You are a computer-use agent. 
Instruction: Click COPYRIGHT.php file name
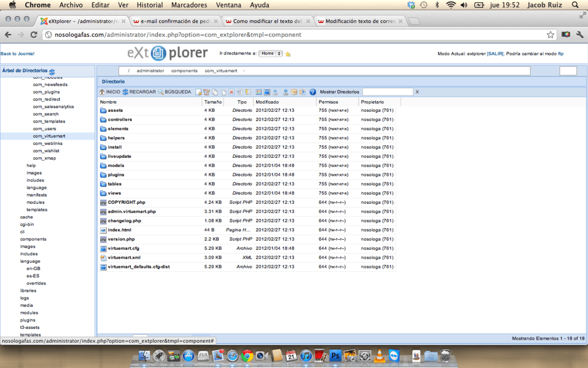pos(126,202)
